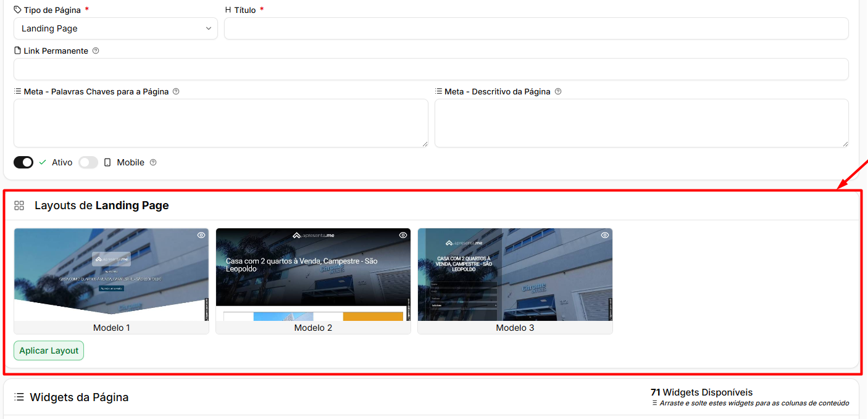Click the tag icon beside Tipo de Página

tap(17, 10)
